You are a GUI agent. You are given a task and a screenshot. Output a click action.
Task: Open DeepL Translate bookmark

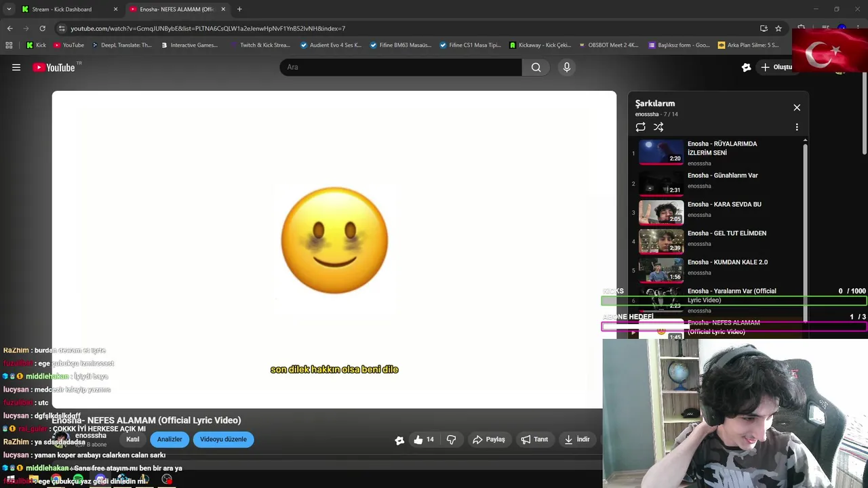coord(121,45)
